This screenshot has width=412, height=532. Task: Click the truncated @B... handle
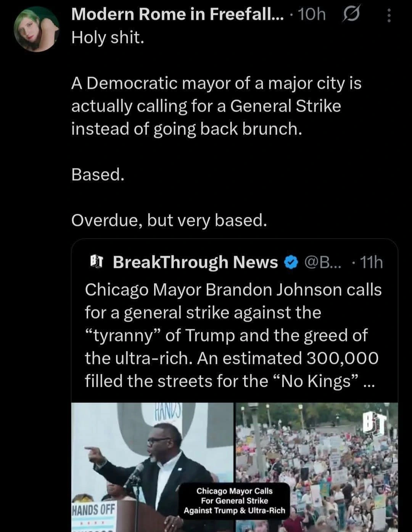point(323,262)
